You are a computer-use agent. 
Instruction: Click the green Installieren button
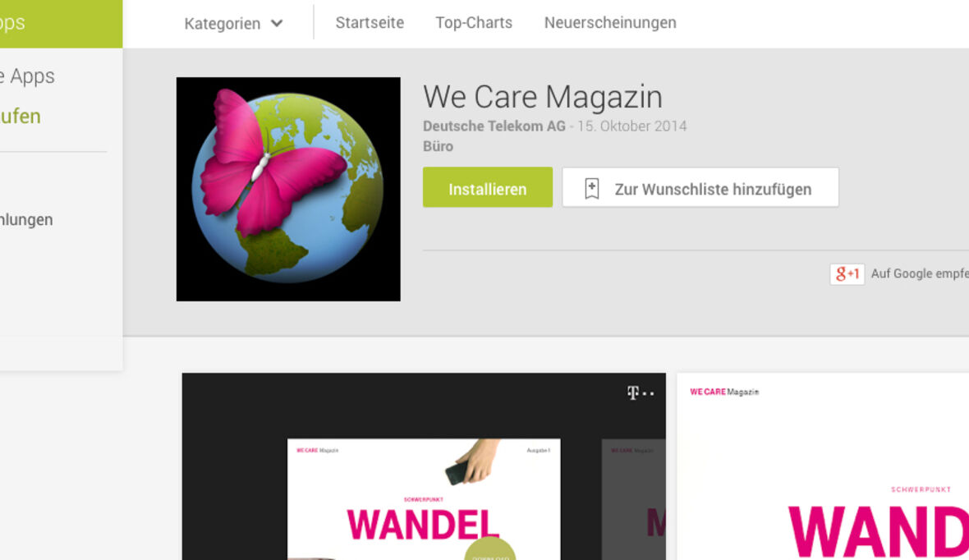pyautogui.click(x=488, y=187)
